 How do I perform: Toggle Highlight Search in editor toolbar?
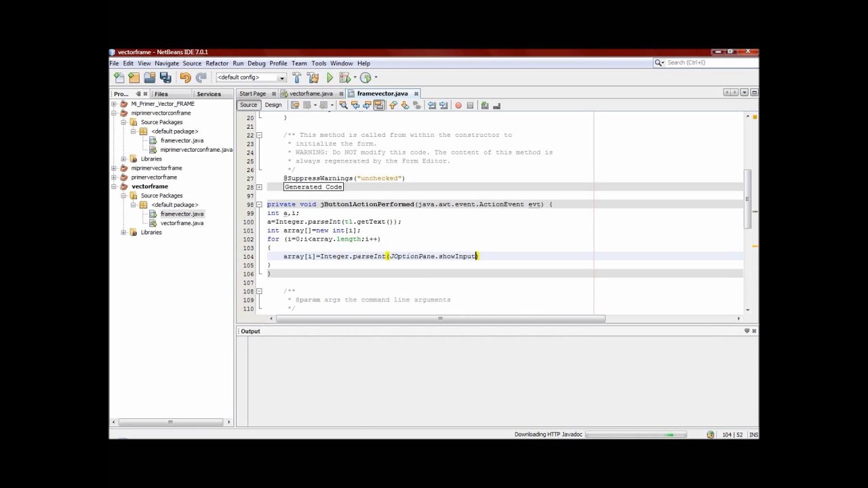coord(379,105)
